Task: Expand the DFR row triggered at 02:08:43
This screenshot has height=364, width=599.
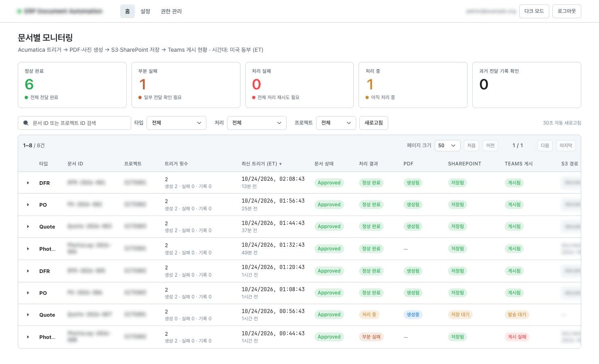Action: pos(28,183)
